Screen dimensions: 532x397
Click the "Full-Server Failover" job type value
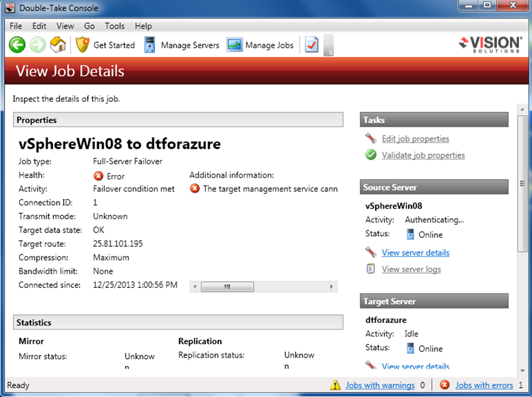coord(128,161)
